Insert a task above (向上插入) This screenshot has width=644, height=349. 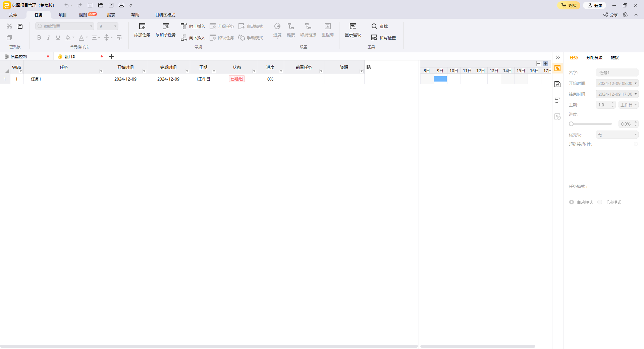click(193, 26)
